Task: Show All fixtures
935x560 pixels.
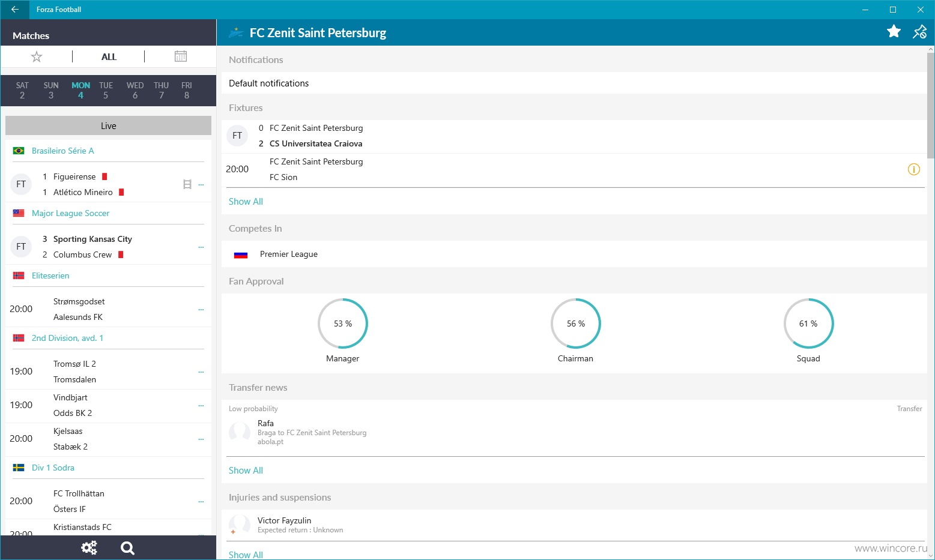Action: click(x=246, y=202)
